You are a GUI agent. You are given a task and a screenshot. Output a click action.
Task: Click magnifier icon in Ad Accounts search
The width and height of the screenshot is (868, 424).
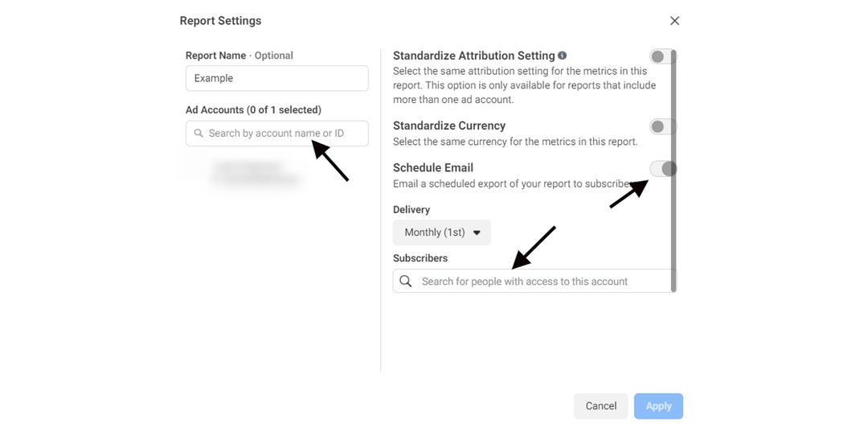coord(199,134)
